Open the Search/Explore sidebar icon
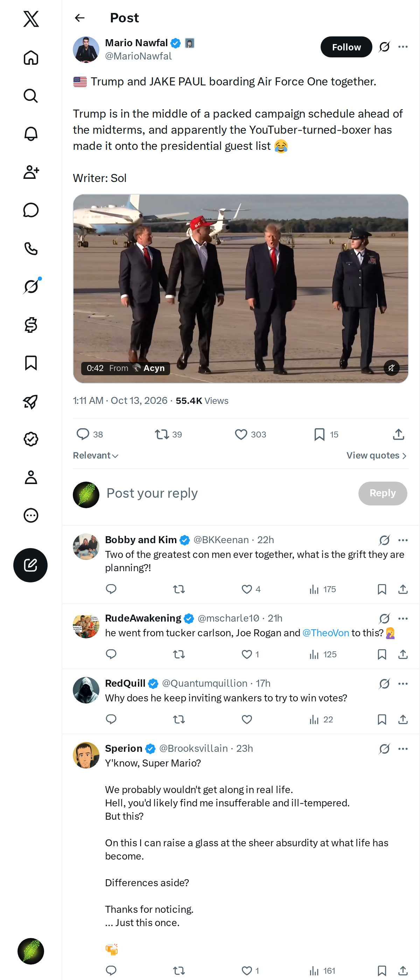The image size is (420, 980). coord(31,96)
